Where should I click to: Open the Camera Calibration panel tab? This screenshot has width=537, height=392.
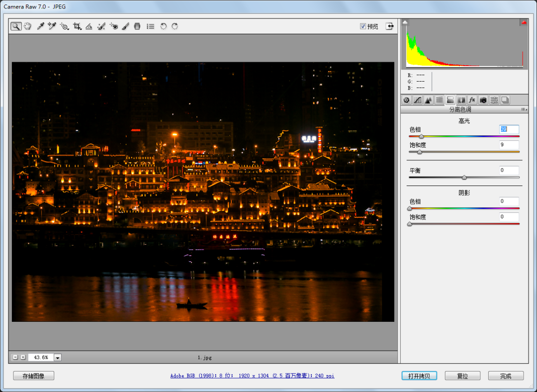pyautogui.click(x=483, y=100)
